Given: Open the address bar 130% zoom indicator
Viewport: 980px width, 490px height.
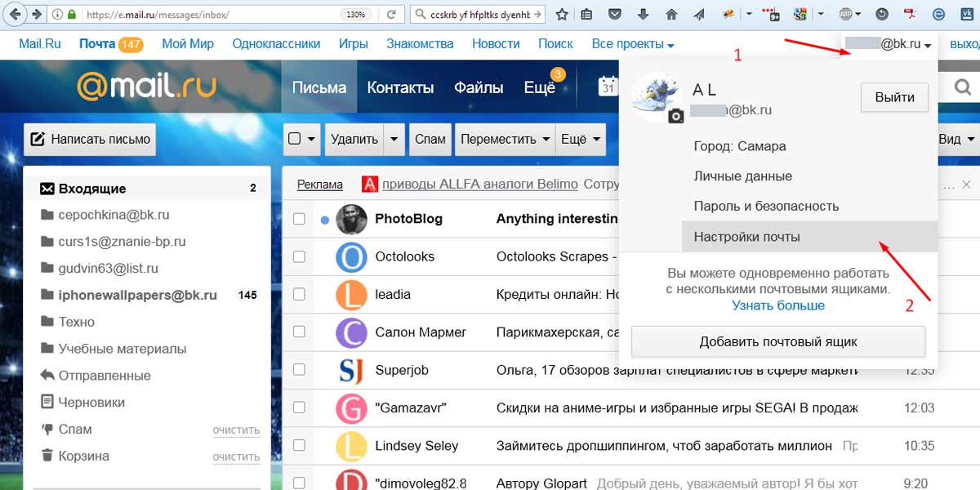Looking at the screenshot, I should point(356,15).
